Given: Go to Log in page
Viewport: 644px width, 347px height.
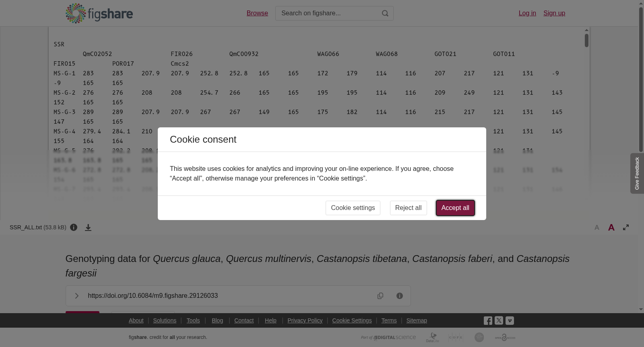Looking at the screenshot, I should coord(527,13).
